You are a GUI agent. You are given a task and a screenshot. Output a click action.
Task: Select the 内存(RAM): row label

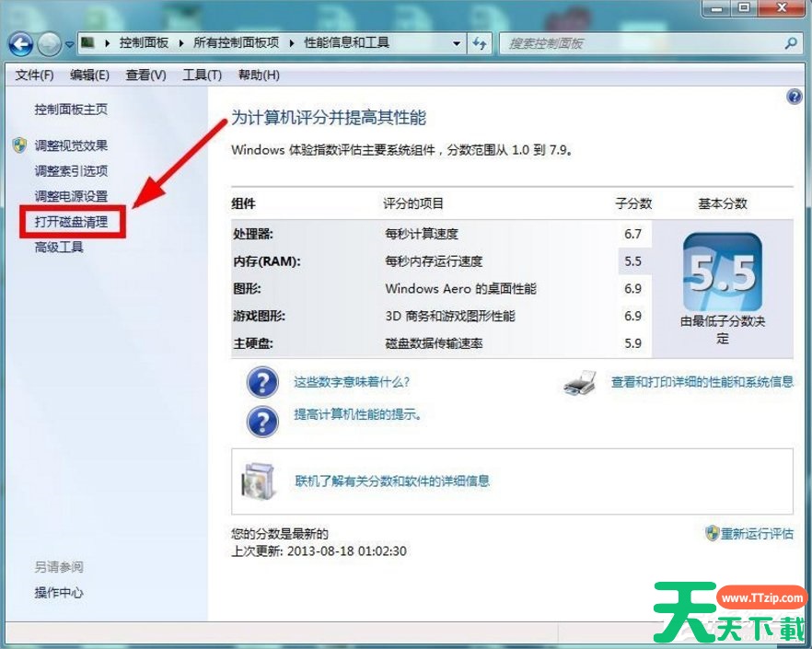pyautogui.click(x=267, y=261)
